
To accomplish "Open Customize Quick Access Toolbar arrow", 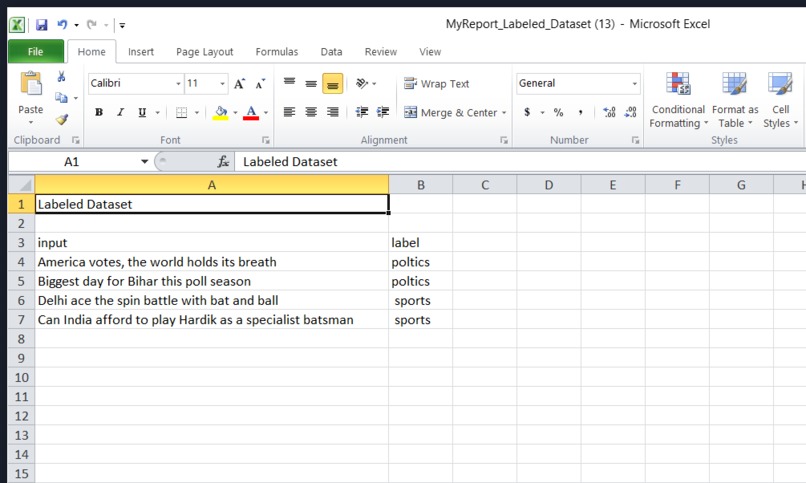I will (x=122, y=25).
